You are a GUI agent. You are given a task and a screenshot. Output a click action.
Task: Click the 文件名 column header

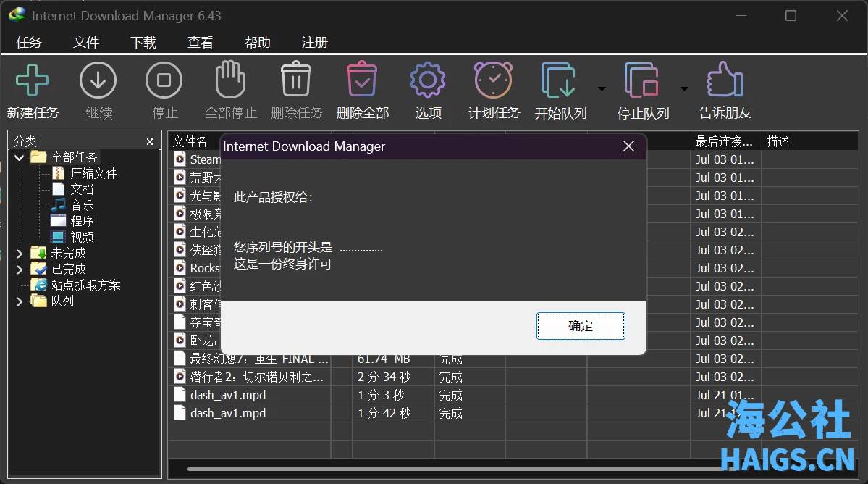[190, 142]
